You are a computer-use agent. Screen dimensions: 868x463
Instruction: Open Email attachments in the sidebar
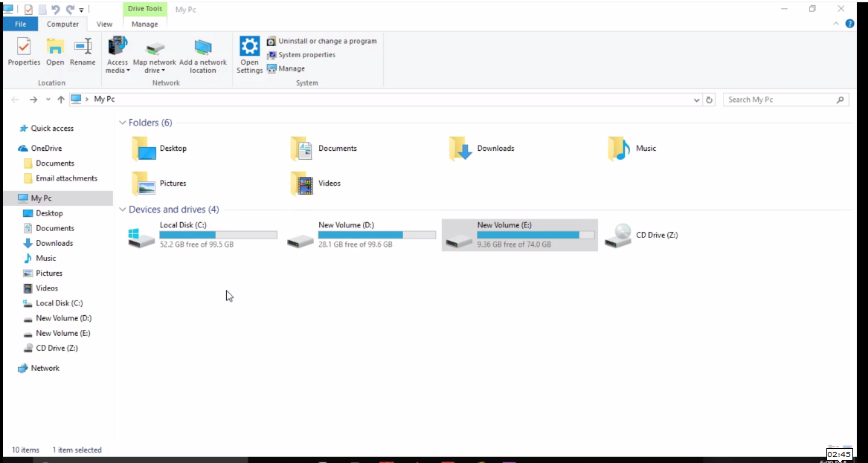point(60,178)
